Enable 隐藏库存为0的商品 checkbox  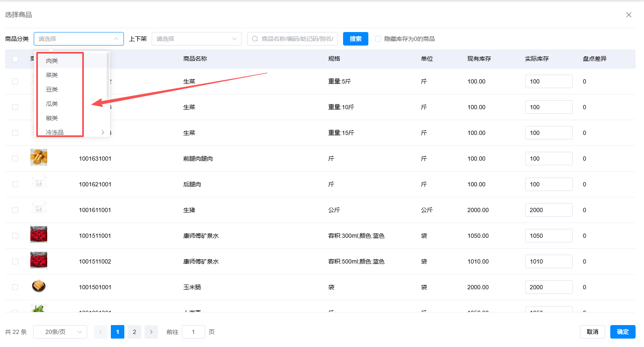click(x=378, y=39)
